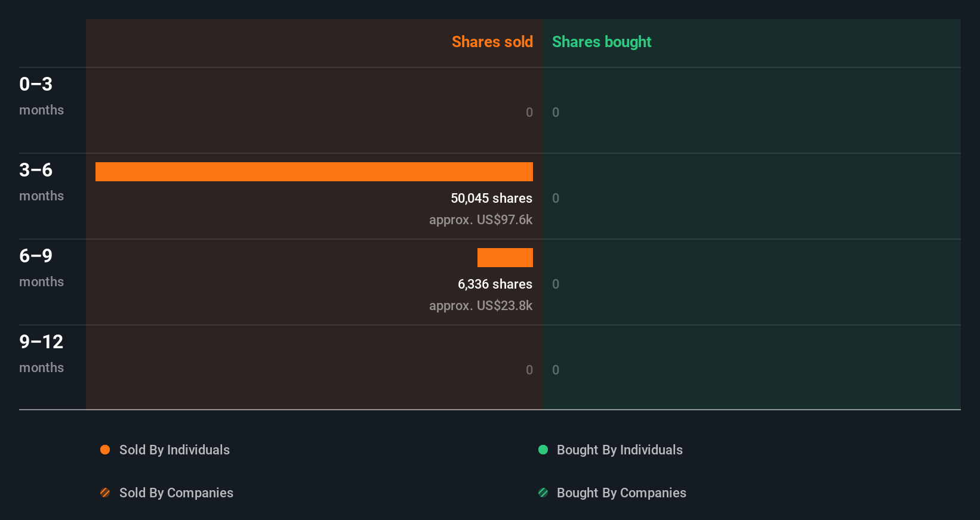
Task: Select the Sold By Individuals legend label
Action: [174, 450]
